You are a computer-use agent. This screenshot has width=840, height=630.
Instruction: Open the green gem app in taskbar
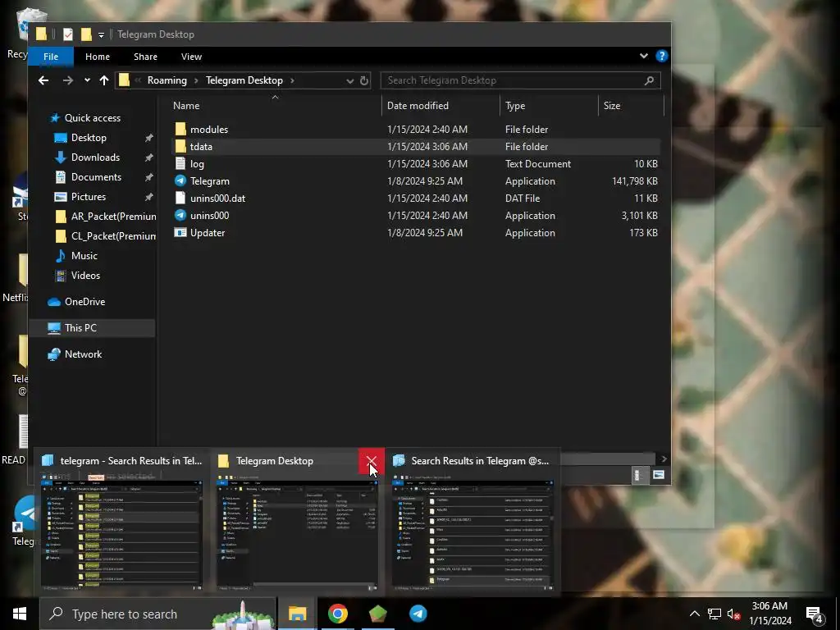377,614
